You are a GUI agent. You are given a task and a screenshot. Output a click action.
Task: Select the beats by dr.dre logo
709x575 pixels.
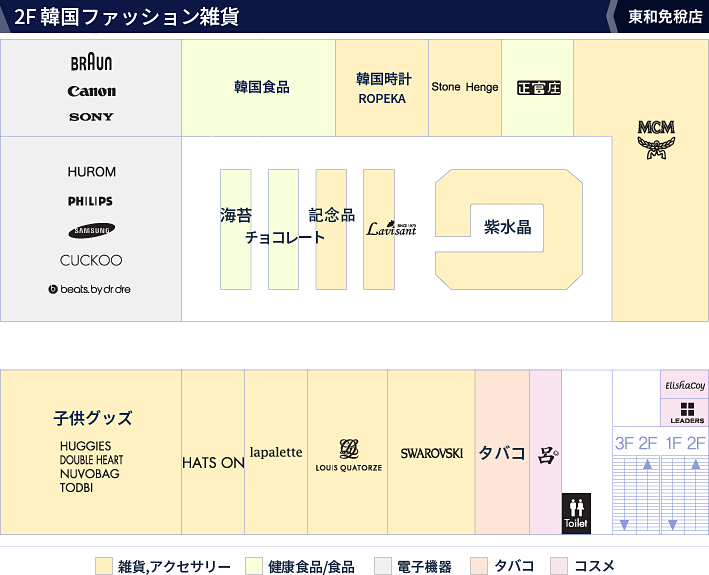pyautogui.click(x=90, y=289)
